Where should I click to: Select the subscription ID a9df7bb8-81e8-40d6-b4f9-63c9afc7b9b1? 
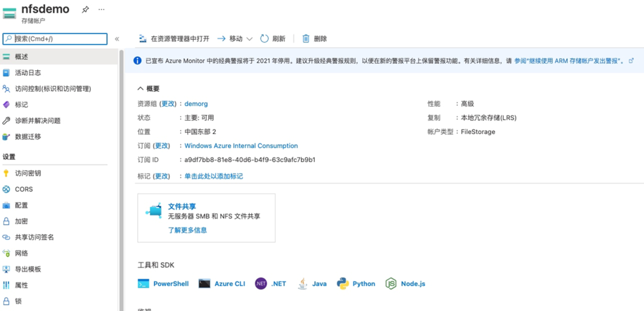tap(250, 160)
